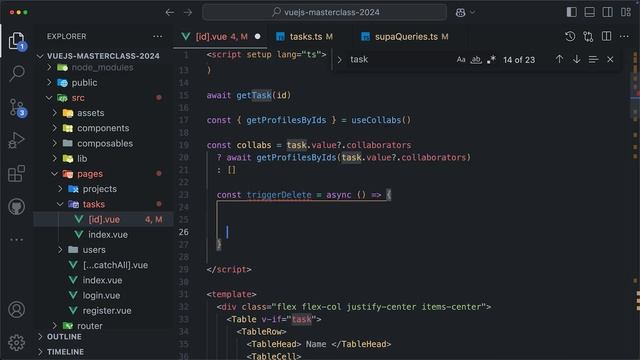Open index.vue inside tasks folder
This screenshot has width=640, height=360.
click(104, 235)
